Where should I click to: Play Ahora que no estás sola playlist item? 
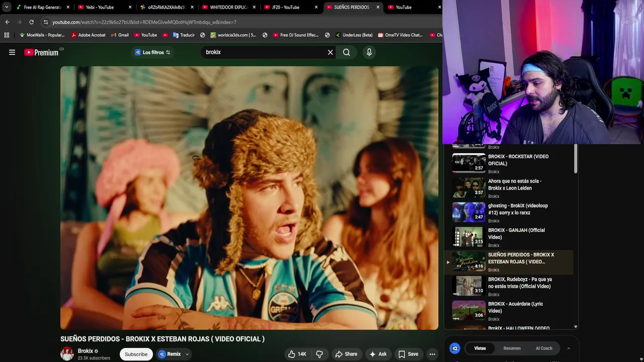[x=512, y=189]
